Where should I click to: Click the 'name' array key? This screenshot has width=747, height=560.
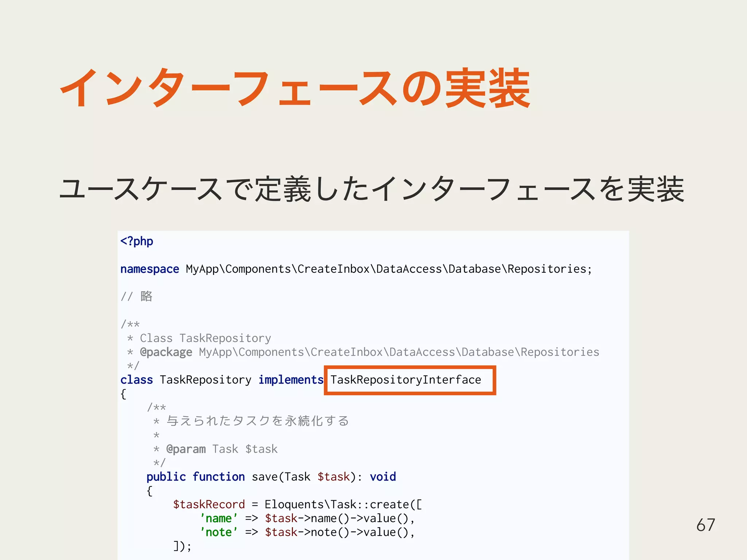[219, 518]
